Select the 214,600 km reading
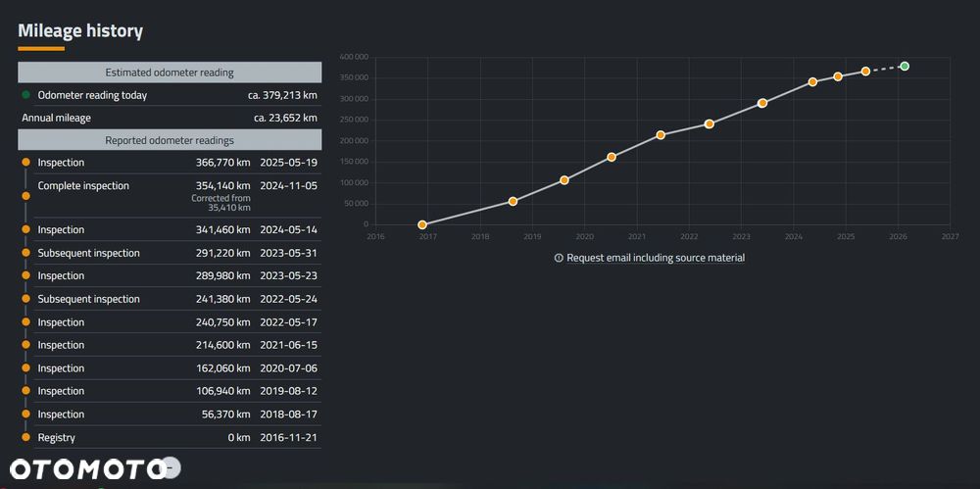This screenshot has width=980, height=489. [x=223, y=345]
